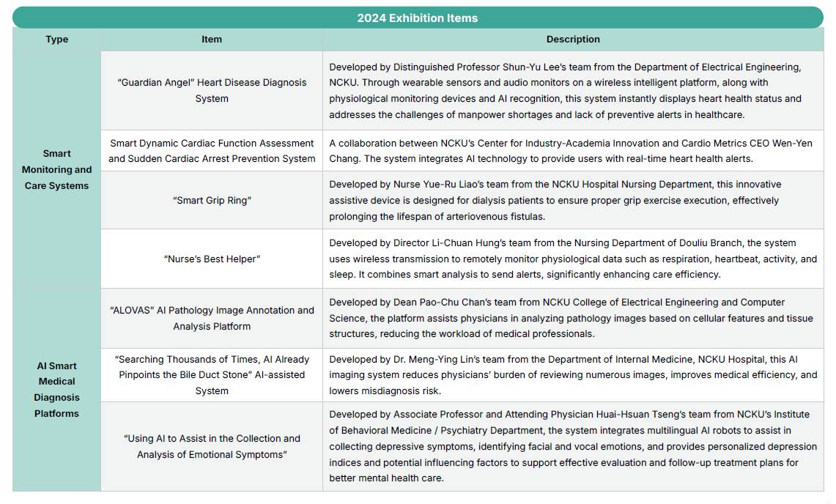Click the "ALOVAS" AI Pathology Image item

[x=212, y=319]
